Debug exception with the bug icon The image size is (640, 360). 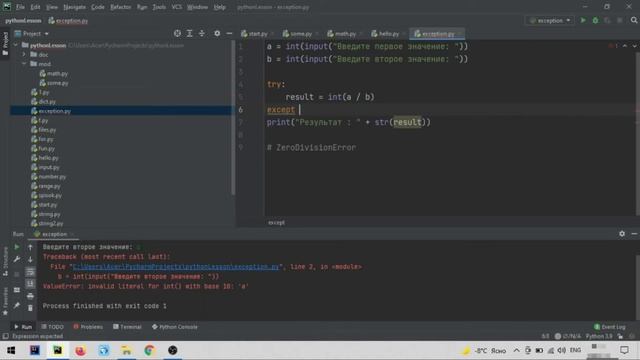point(595,20)
